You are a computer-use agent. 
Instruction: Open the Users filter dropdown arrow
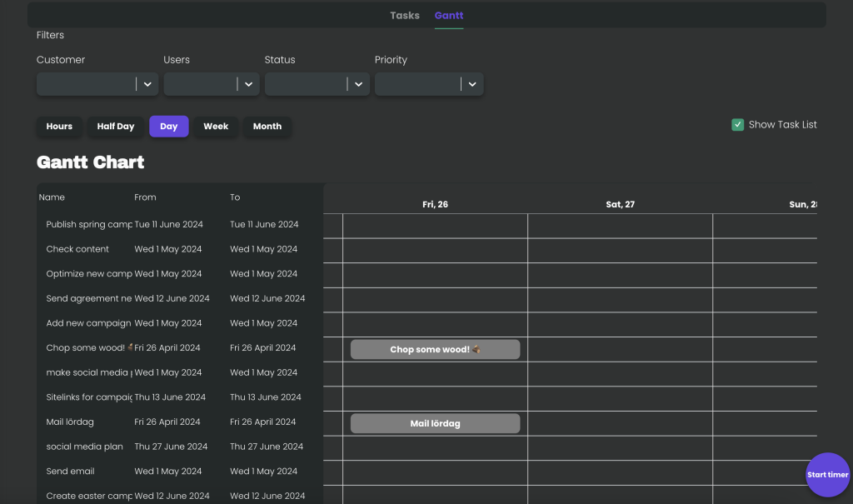(248, 84)
